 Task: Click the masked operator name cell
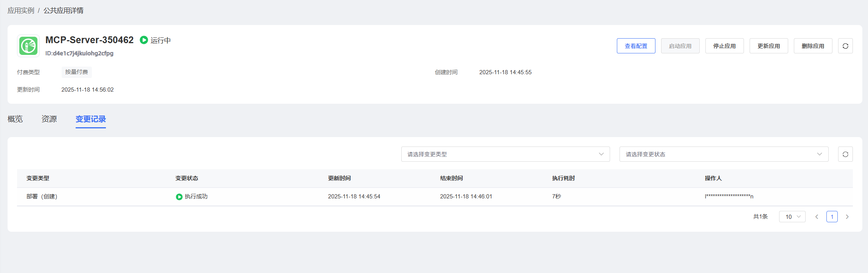point(729,197)
